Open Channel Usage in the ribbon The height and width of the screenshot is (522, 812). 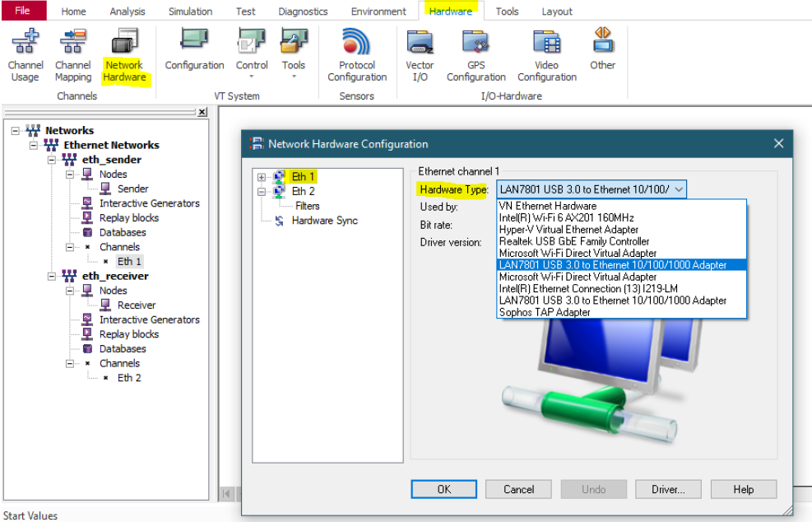25,55
